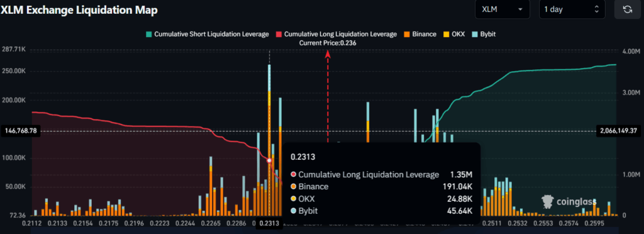The height and width of the screenshot is (234, 644).
Task: Click the 2,066,149.37 right crosshair label
Action: (x=619, y=131)
